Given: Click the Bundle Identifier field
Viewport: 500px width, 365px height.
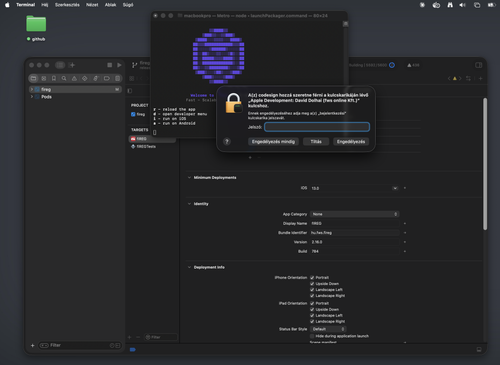Looking at the screenshot, I should coord(354,233).
